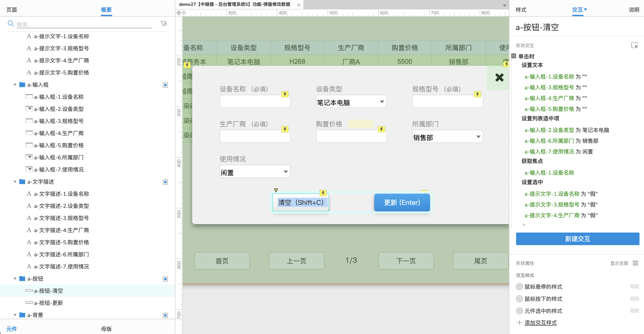This screenshot has width=644, height=334.
Task: Open the 形状属性 hamburger menu icon
Action: (635, 263)
